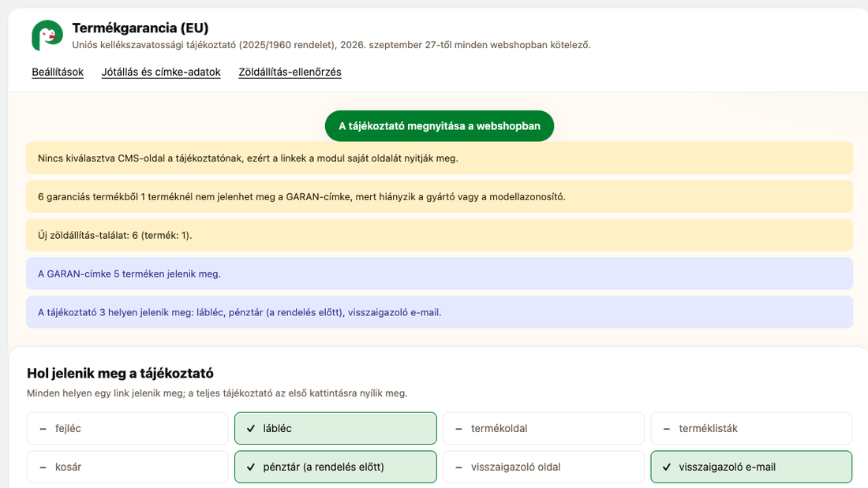The width and height of the screenshot is (868, 488).
Task: Click the Minden helyen egy link description text
Action: coord(217,393)
